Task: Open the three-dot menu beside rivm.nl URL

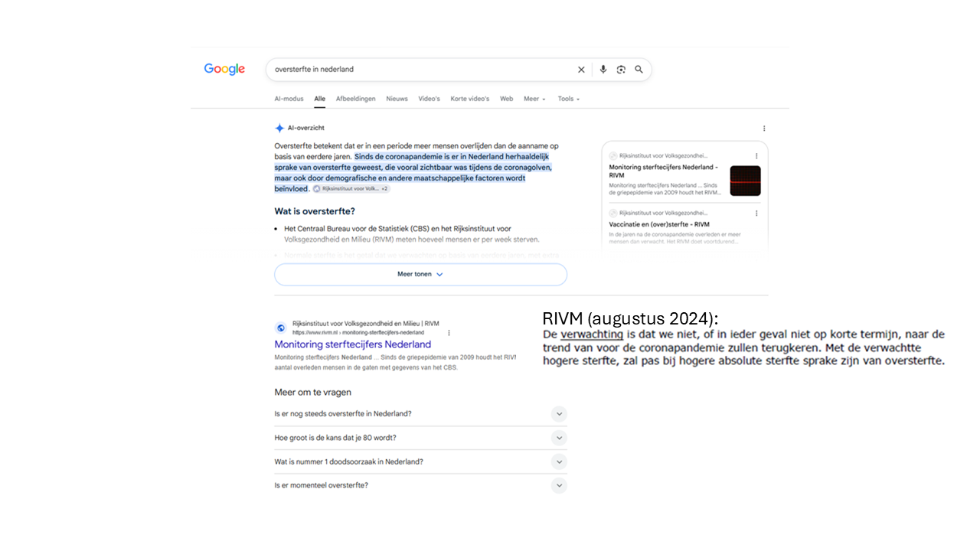Action: pos(449,333)
